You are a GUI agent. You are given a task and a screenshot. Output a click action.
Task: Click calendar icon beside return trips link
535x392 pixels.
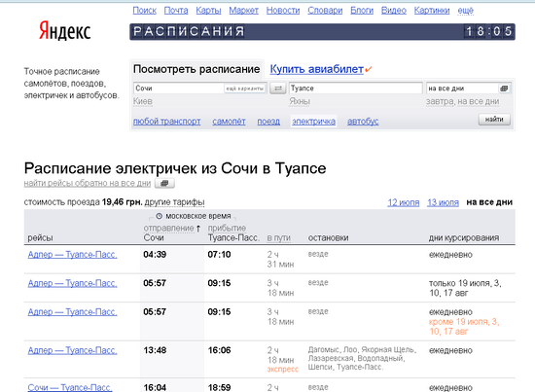[164, 183]
